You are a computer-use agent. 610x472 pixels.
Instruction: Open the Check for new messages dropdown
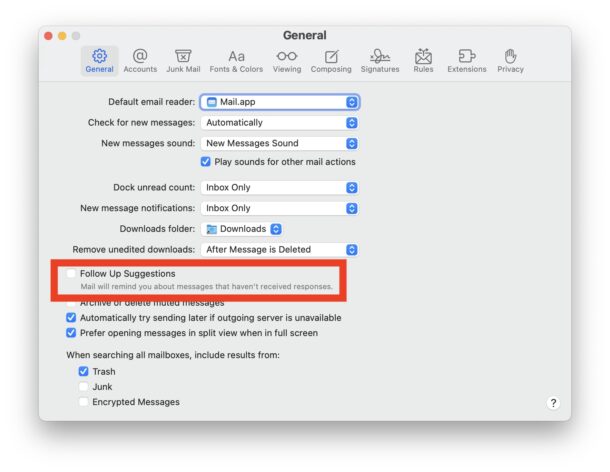coord(279,123)
